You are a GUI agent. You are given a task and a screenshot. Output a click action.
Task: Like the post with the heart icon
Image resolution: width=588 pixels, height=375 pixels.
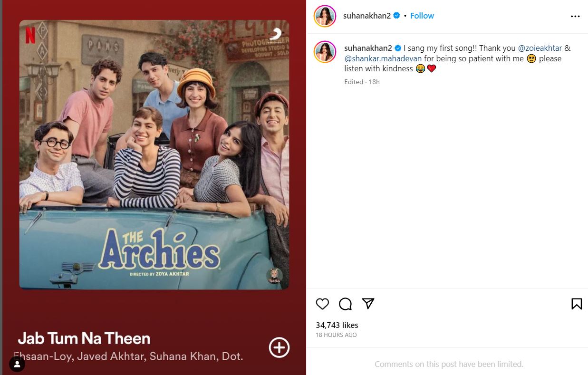point(322,304)
